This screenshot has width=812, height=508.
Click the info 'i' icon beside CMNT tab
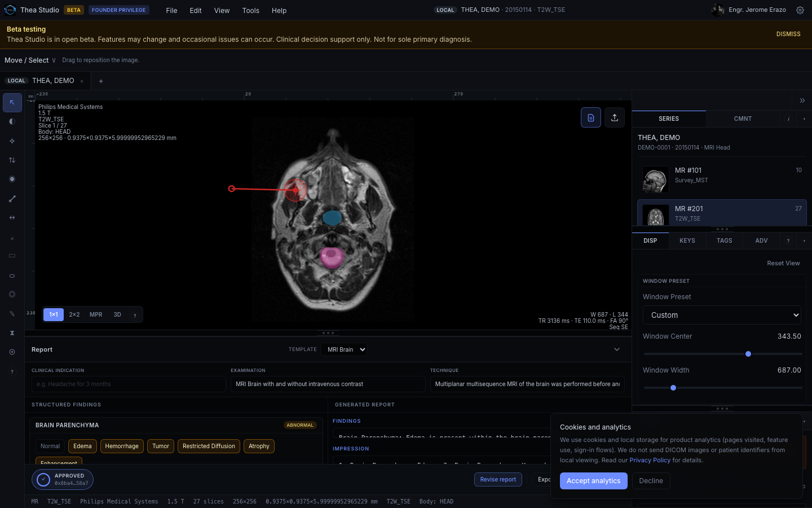pyautogui.click(x=788, y=119)
